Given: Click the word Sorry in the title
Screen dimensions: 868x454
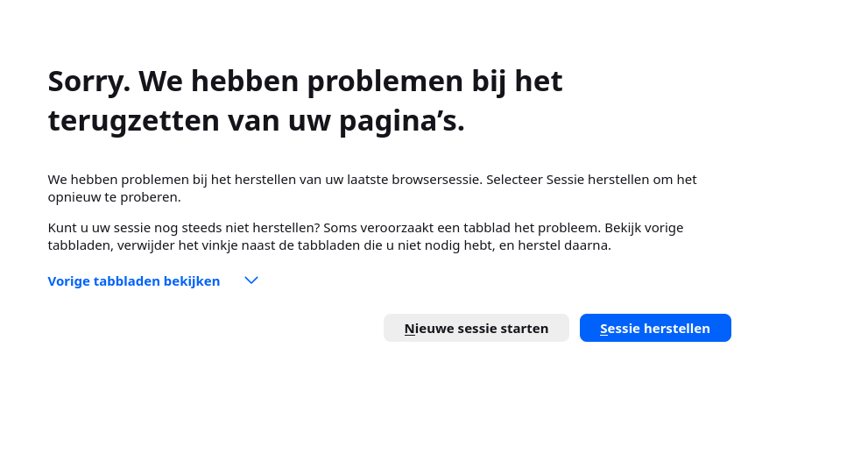Looking at the screenshot, I should 88,81.
